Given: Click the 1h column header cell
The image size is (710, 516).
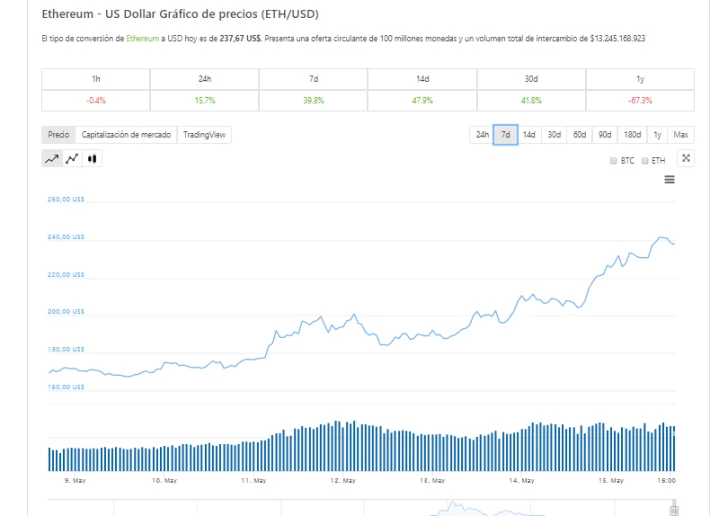Looking at the screenshot, I should pyautogui.click(x=96, y=79).
